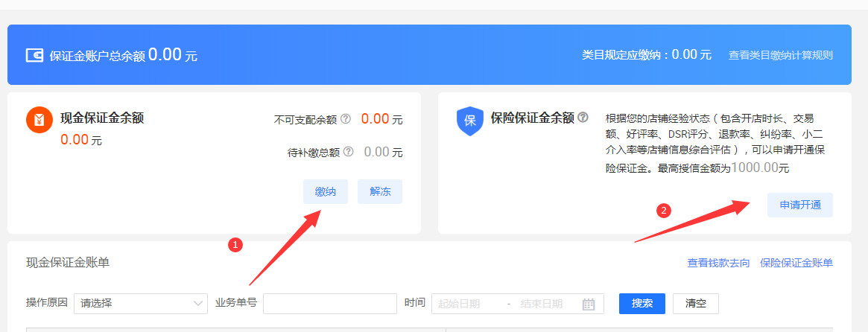868x332 pixels.
Task: Click the blue 搜索 button
Action: (x=642, y=303)
